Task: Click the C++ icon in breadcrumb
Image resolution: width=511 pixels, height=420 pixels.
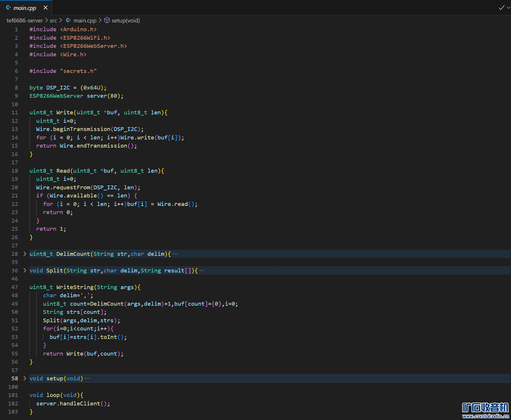Action: [69, 20]
